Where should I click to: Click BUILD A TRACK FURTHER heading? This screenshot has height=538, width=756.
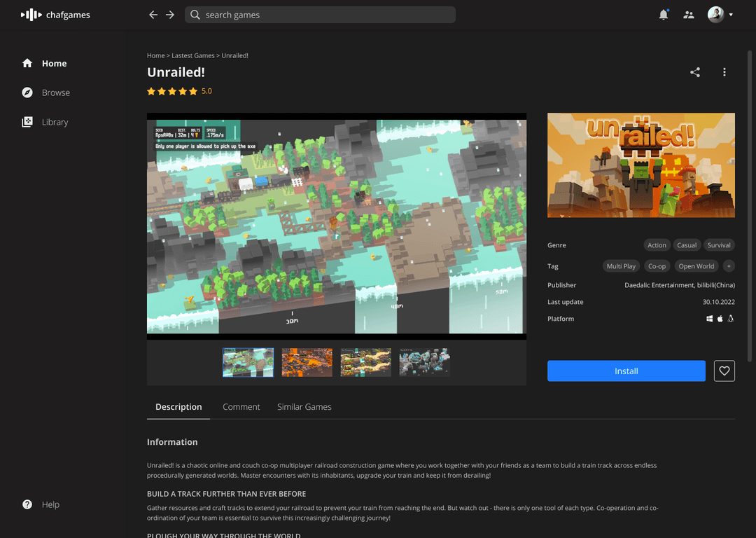click(x=227, y=494)
